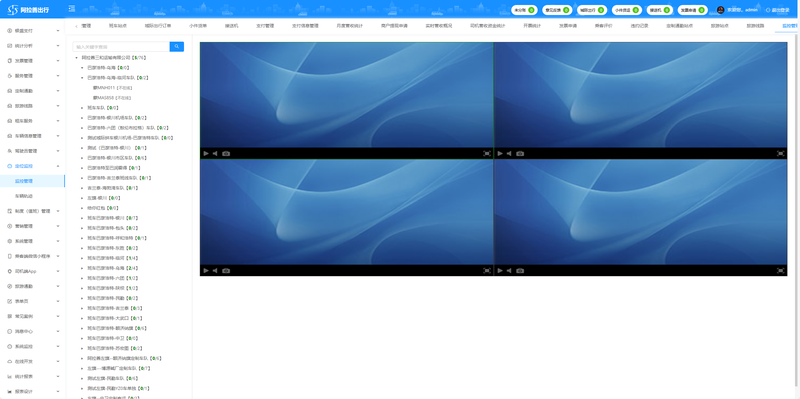The height and width of the screenshot is (399, 800).
Task: Click the 发票申请 badge in the header
Action: (692, 10)
